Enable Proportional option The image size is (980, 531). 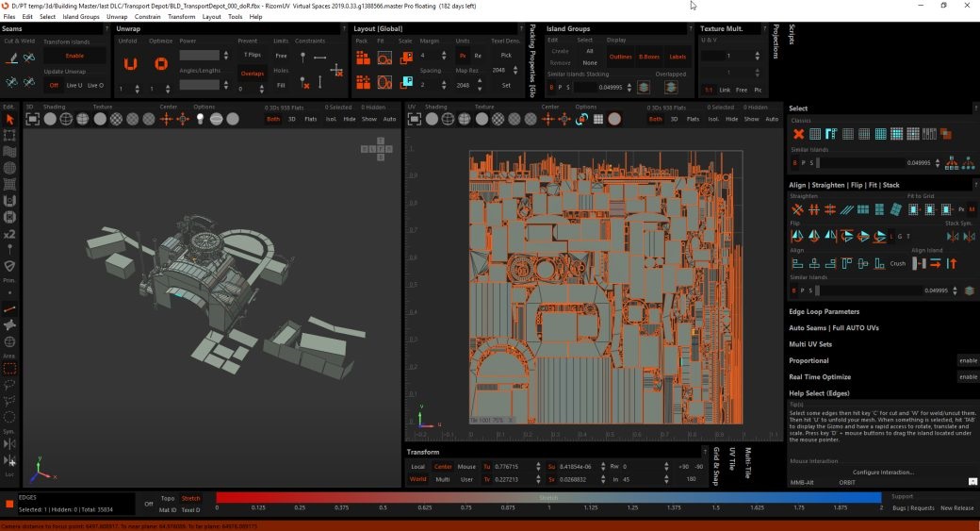pos(968,361)
